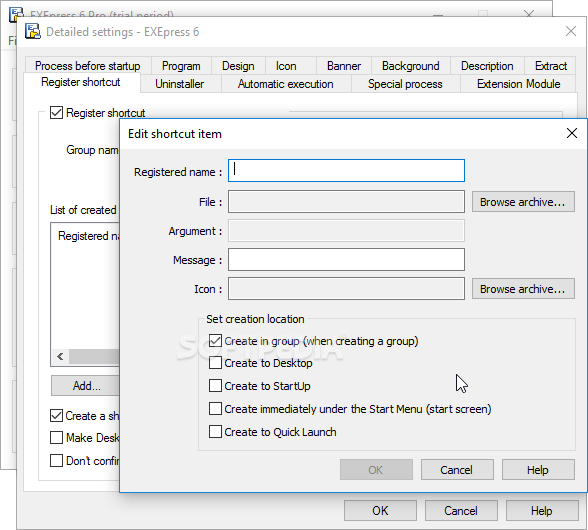The image size is (588, 530).
Task: Enable Create to StartUp
Action: (x=215, y=386)
